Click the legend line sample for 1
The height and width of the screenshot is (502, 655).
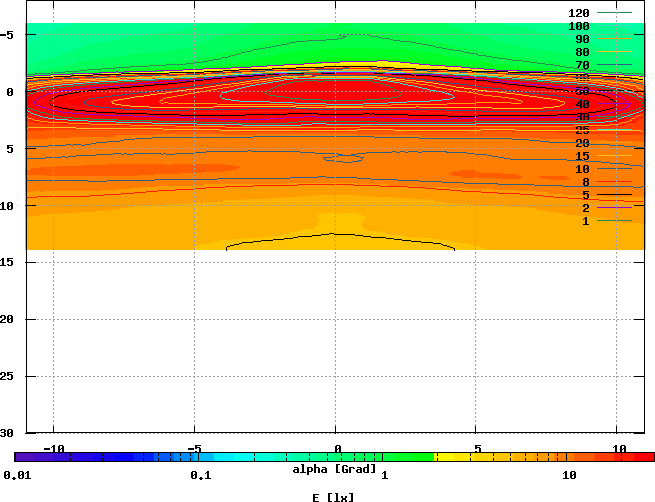click(x=615, y=221)
